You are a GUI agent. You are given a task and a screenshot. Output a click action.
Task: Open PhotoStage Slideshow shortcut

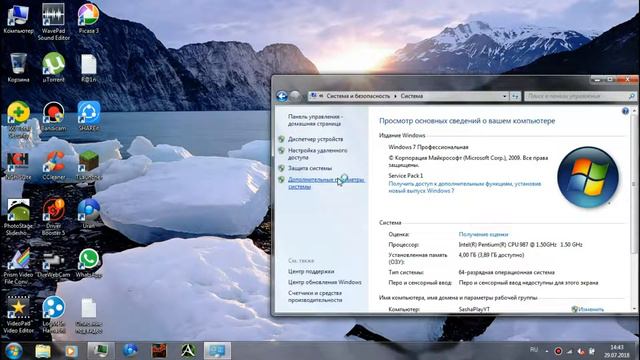tap(18, 217)
